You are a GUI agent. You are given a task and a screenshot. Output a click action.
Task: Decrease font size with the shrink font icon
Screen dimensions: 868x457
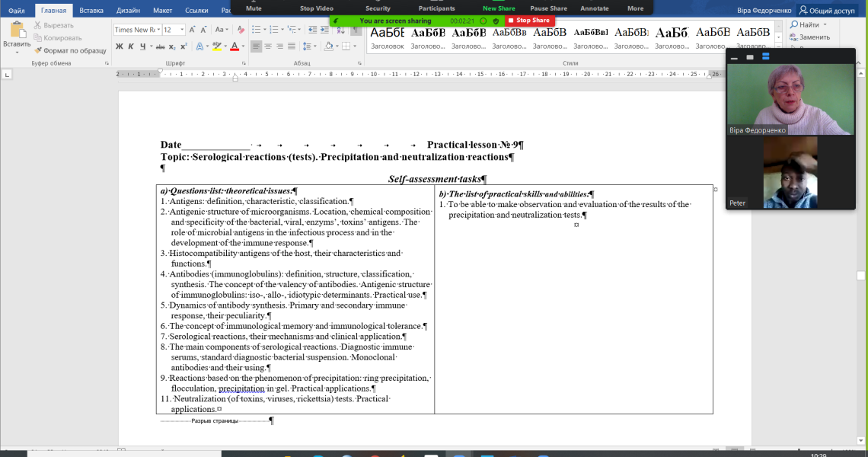click(204, 30)
